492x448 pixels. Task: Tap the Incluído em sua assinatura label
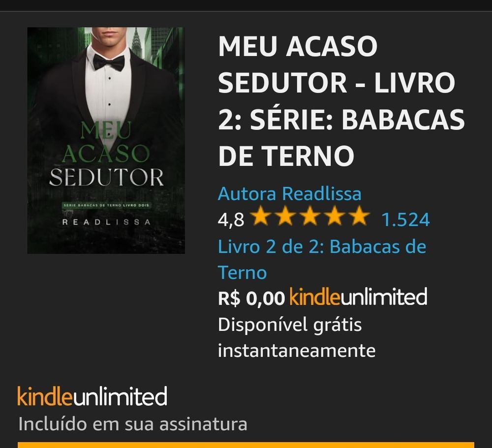pos(133,424)
